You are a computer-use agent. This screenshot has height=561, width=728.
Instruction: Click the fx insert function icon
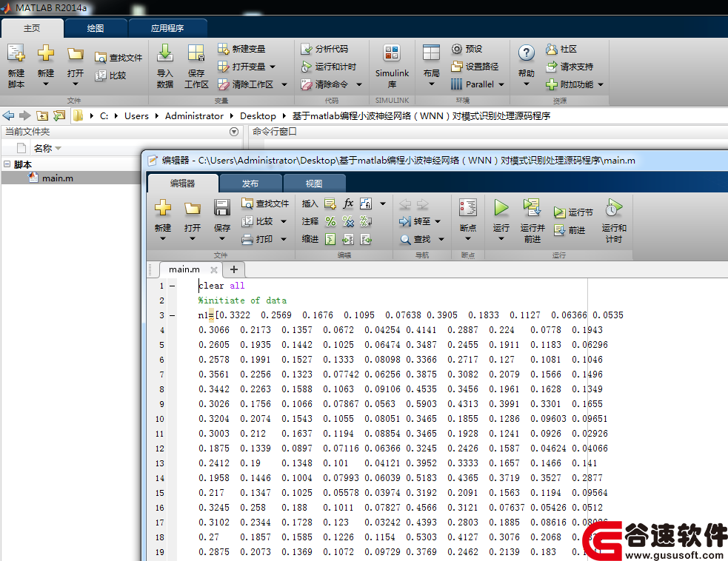(348, 204)
